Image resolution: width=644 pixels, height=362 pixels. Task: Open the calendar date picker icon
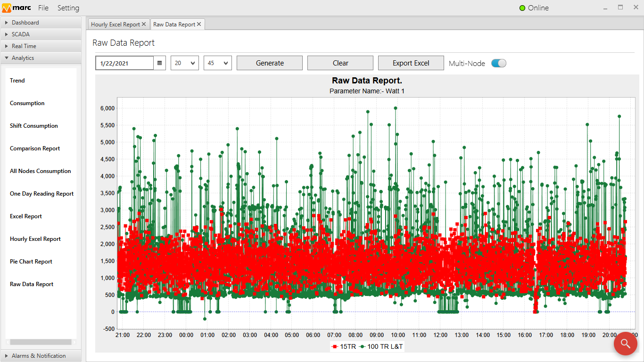coord(160,63)
